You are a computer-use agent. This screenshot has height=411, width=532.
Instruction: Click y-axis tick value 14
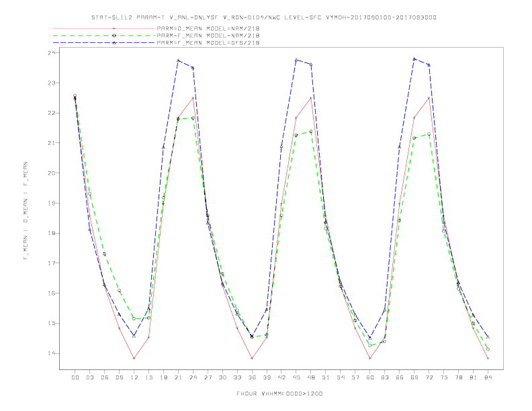pyautogui.click(x=52, y=353)
